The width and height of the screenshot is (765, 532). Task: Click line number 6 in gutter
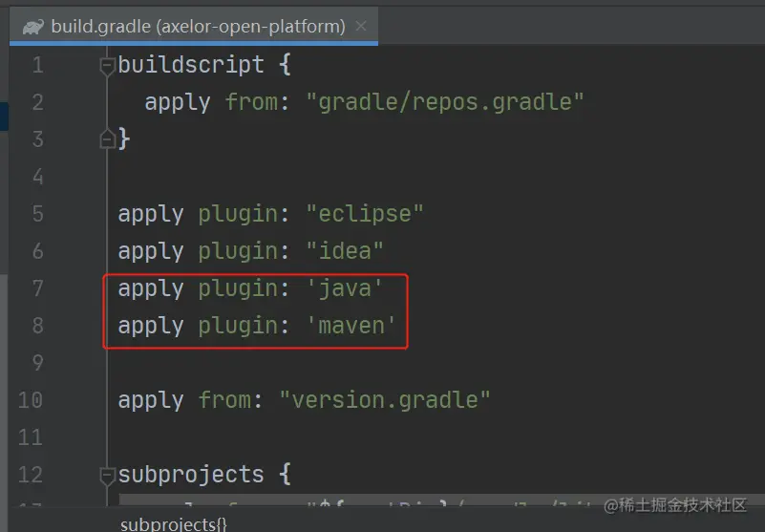point(37,251)
